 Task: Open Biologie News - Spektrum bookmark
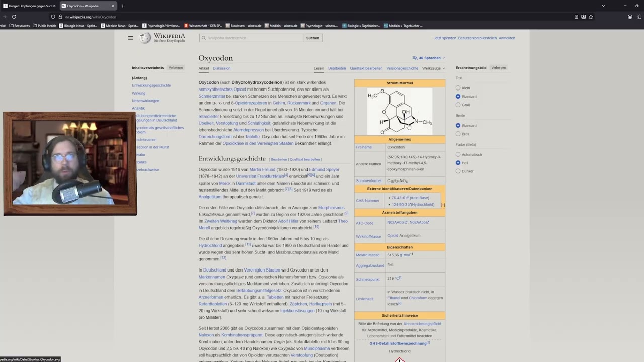(78, 26)
